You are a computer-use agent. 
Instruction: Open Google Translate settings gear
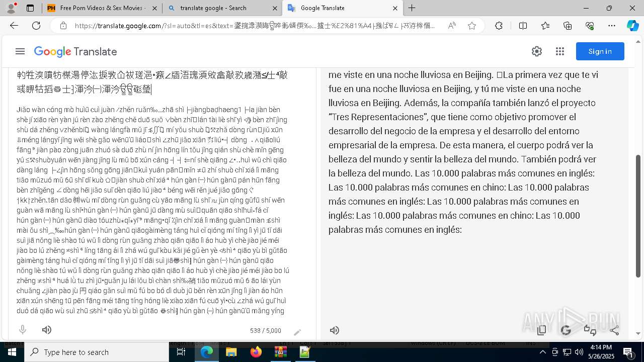coord(537,51)
